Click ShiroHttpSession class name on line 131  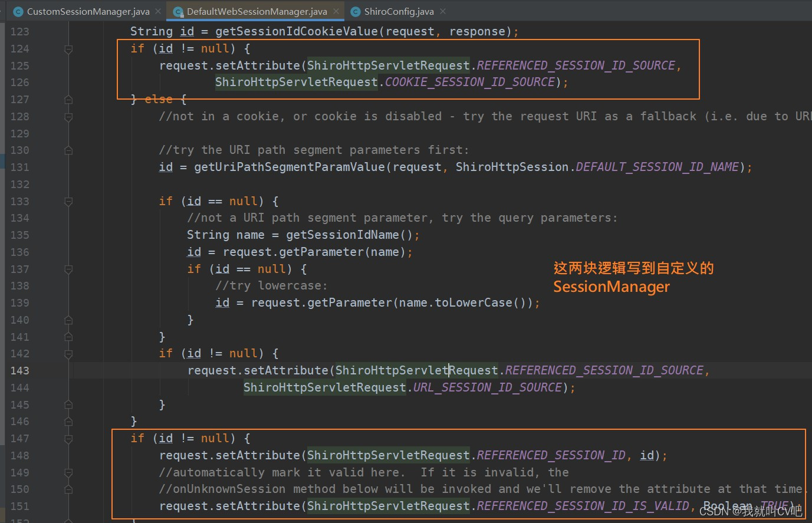pyautogui.click(x=512, y=167)
